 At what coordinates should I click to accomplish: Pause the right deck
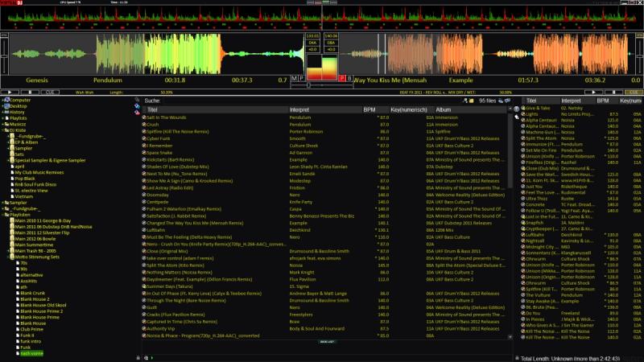coord(613,93)
